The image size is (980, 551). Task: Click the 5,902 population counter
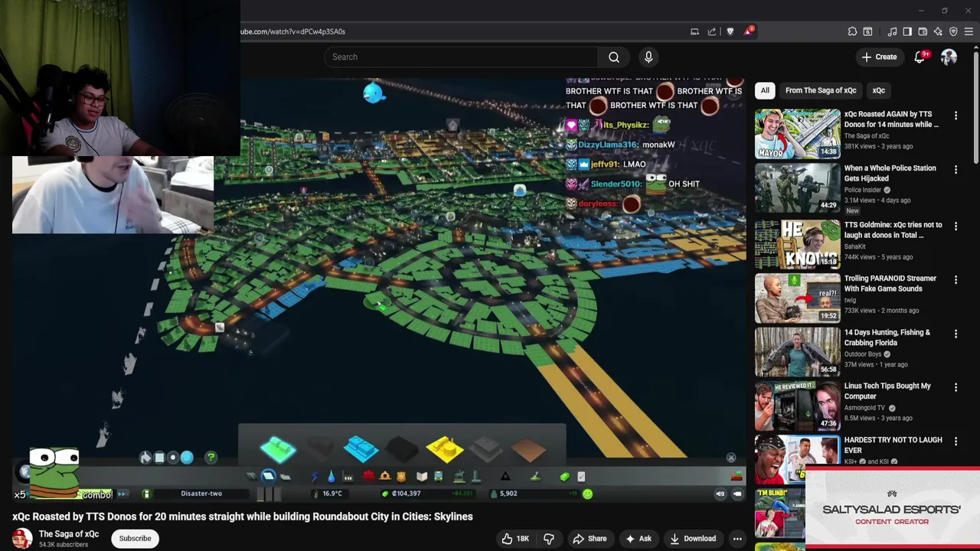[x=508, y=494]
